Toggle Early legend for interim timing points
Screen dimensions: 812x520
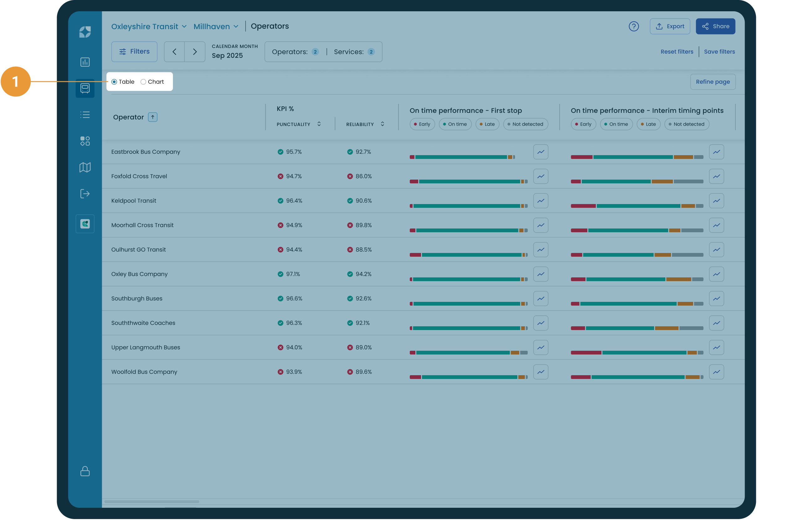point(583,124)
